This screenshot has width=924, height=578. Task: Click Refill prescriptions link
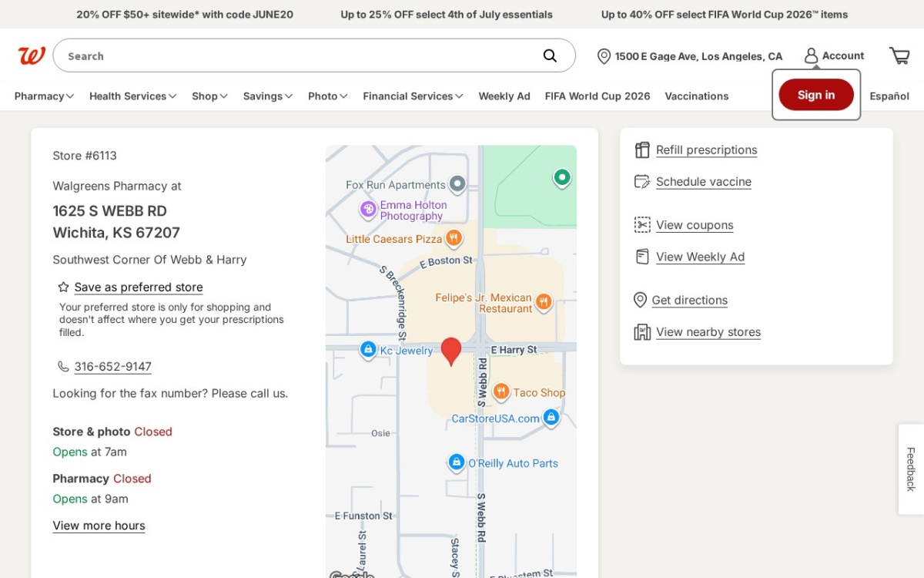pos(706,150)
